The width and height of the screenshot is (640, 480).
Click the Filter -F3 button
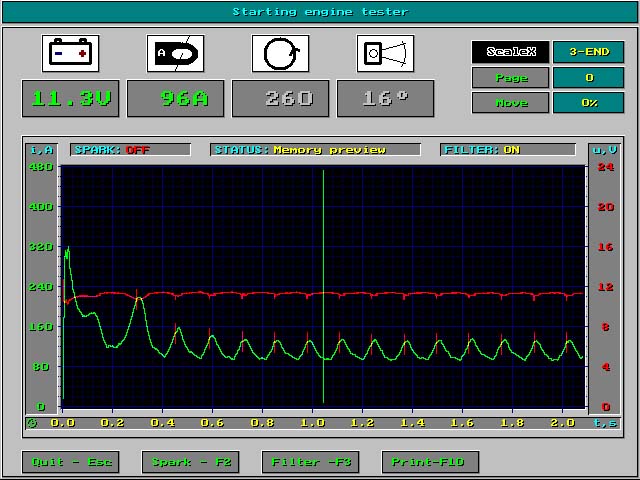[x=311, y=462]
